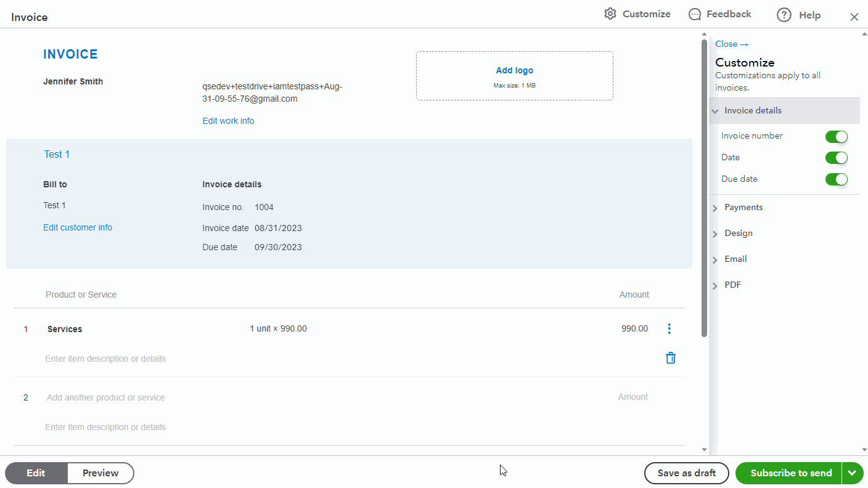
Task: Select the Edit tab
Action: pyautogui.click(x=36, y=473)
